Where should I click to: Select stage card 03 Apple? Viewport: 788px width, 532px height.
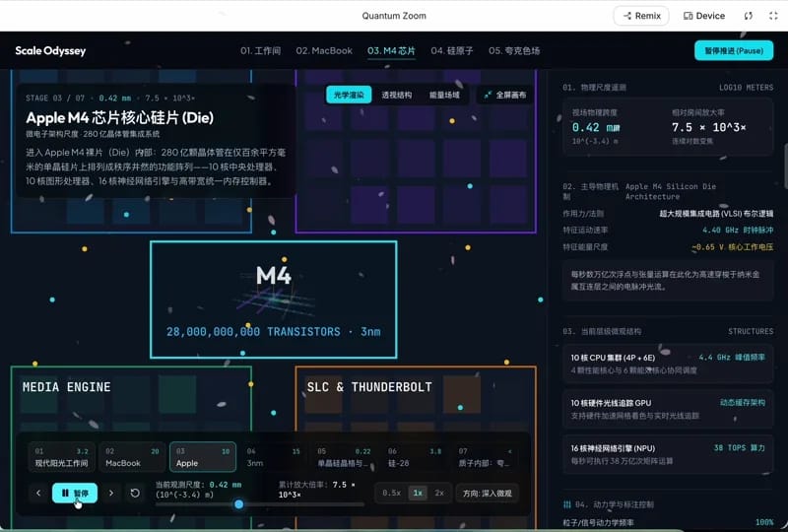point(203,457)
